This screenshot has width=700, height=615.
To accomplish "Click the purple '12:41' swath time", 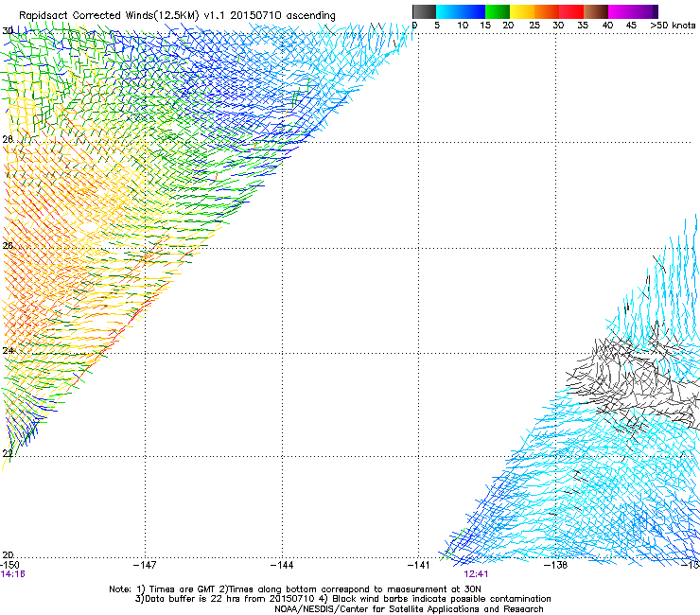I will 476,574.
